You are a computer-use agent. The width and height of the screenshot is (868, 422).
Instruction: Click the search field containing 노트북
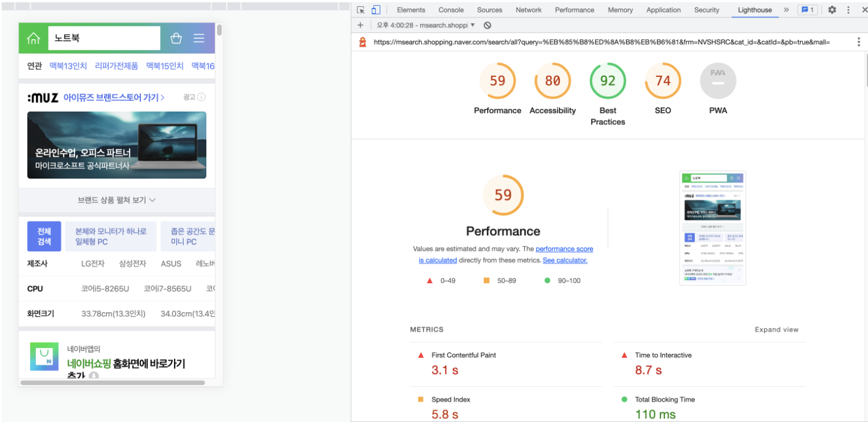coord(104,38)
